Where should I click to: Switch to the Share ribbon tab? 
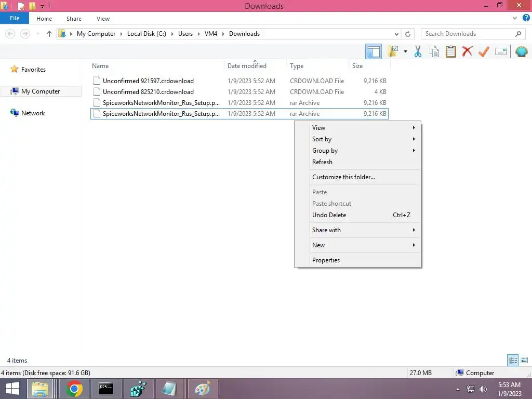click(74, 19)
